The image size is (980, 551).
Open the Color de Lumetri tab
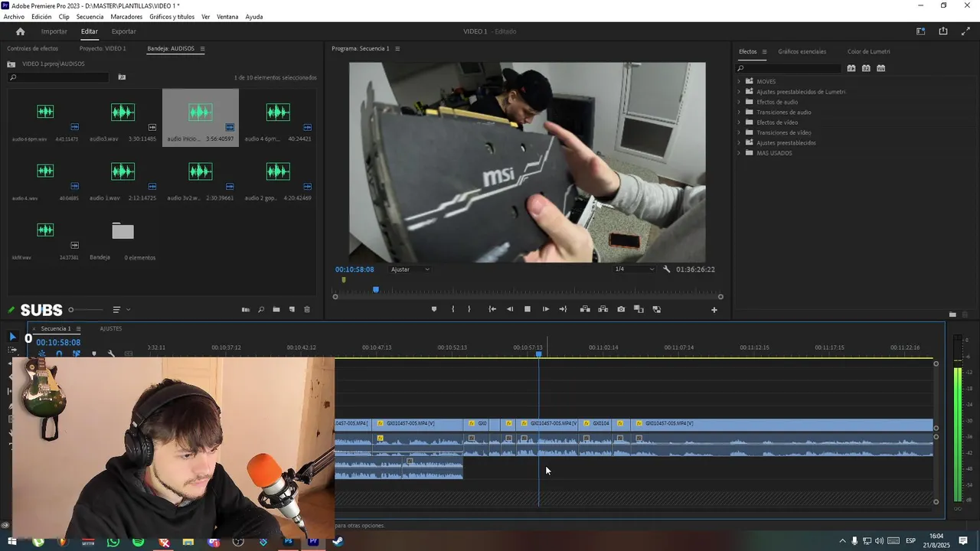(868, 51)
